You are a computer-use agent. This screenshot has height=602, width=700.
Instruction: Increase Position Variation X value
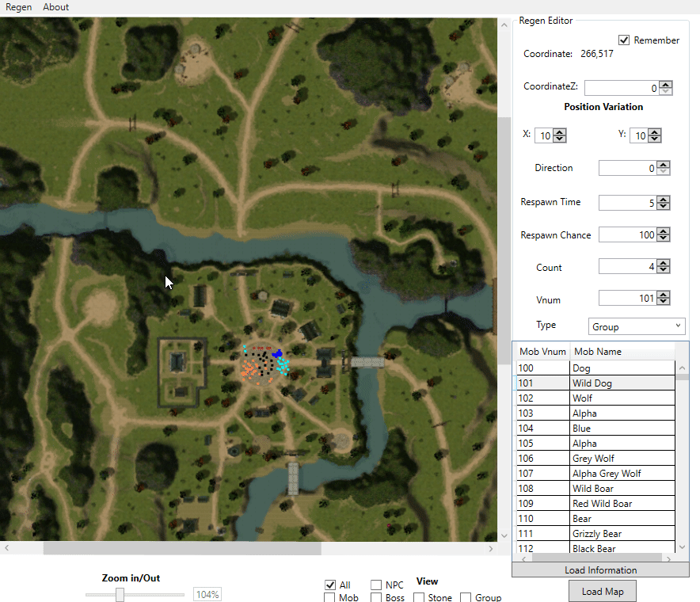pyautogui.click(x=560, y=131)
